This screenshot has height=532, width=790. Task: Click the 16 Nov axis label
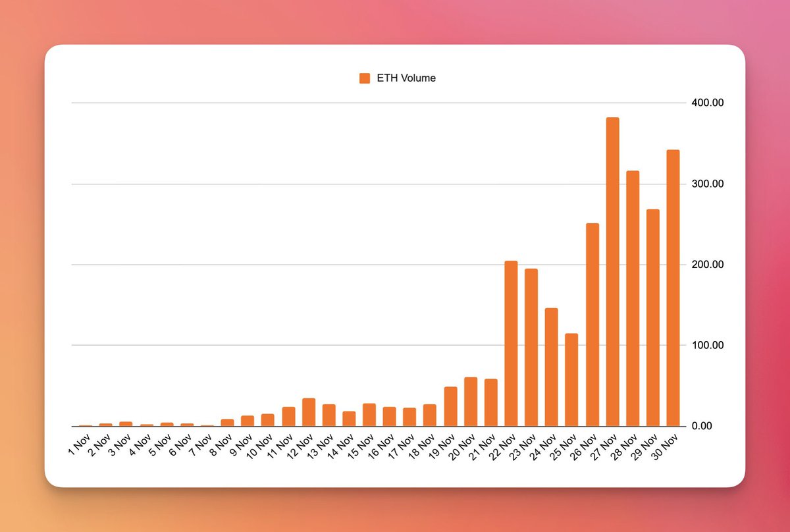tap(381, 446)
